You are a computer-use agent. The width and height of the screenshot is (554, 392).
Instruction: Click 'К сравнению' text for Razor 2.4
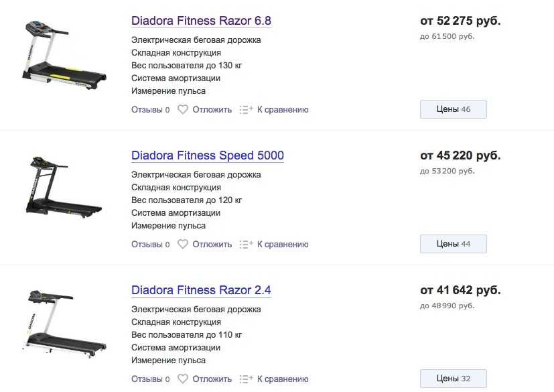(x=283, y=379)
